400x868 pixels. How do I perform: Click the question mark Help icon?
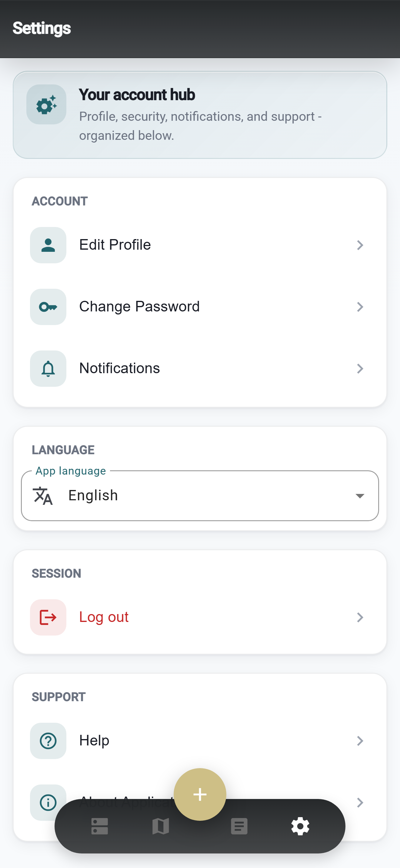(48, 741)
